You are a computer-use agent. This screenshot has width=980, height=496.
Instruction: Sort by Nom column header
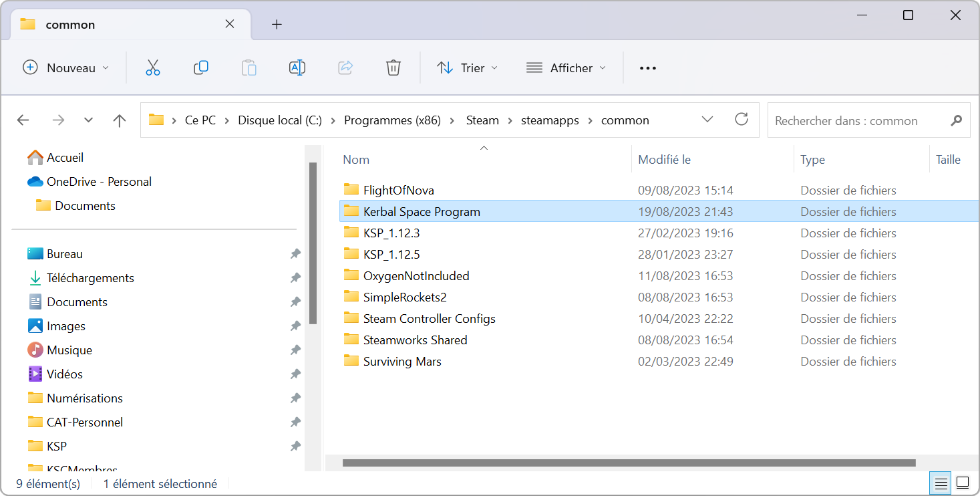(356, 160)
